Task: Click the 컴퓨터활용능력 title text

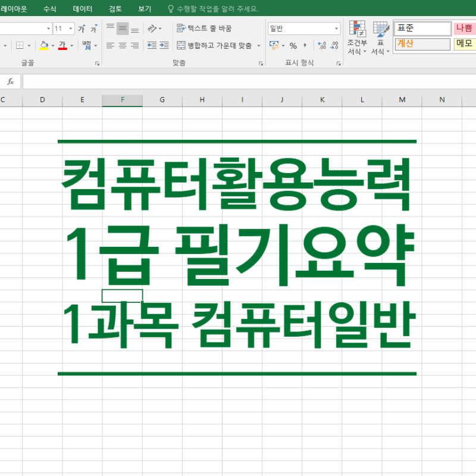Action: click(237, 184)
